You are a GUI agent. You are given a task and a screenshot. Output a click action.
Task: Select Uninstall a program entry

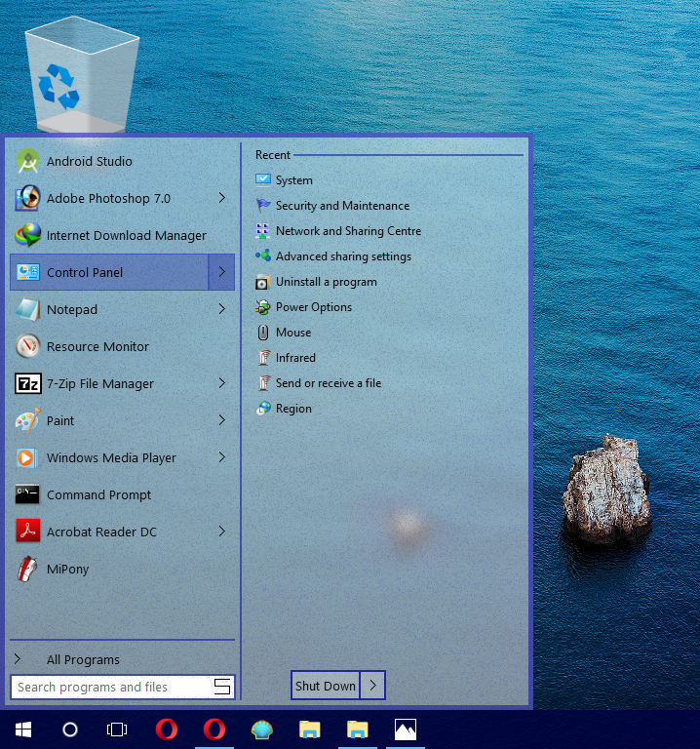pyautogui.click(x=326, y=282)
